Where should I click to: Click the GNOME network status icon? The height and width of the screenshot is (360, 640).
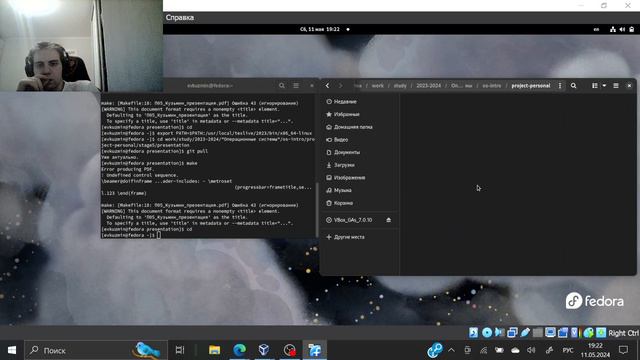point(613,29)
